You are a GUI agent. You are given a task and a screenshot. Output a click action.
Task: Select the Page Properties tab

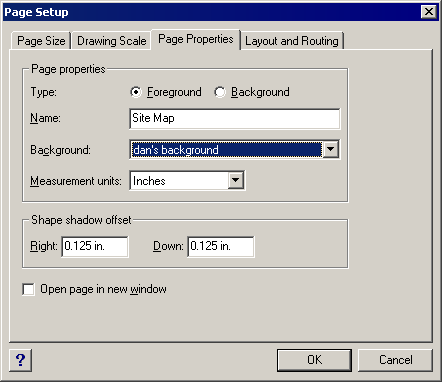196,39
